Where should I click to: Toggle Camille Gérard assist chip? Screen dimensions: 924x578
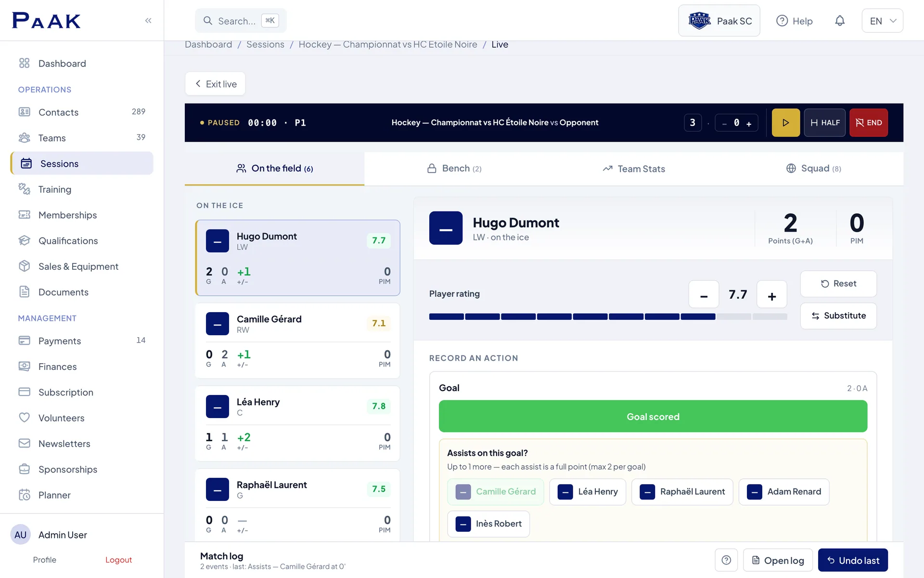point(495,492)
